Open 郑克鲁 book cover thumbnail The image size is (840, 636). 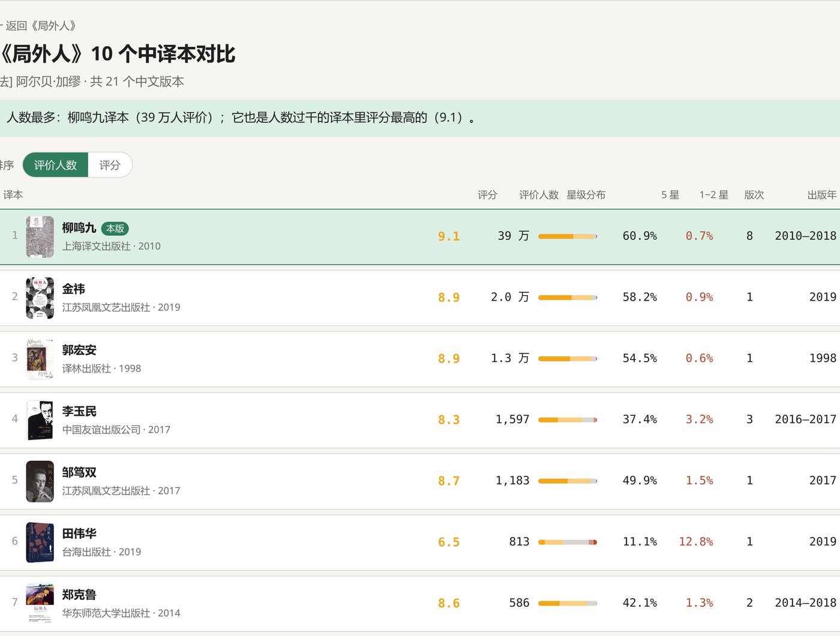[40, 604]
